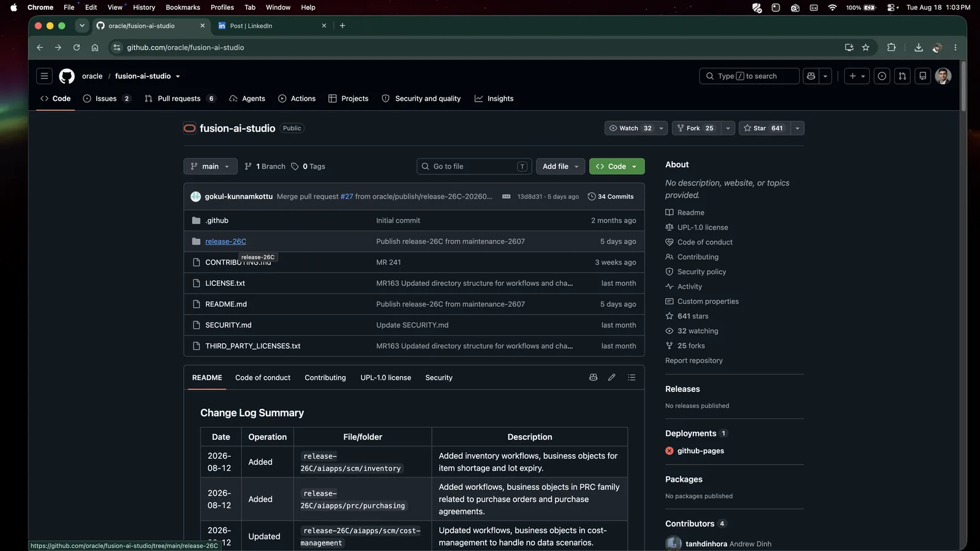Screen dimensions: 980x551
Task: Bookmark this page with star icon
Action: (865, 47)
